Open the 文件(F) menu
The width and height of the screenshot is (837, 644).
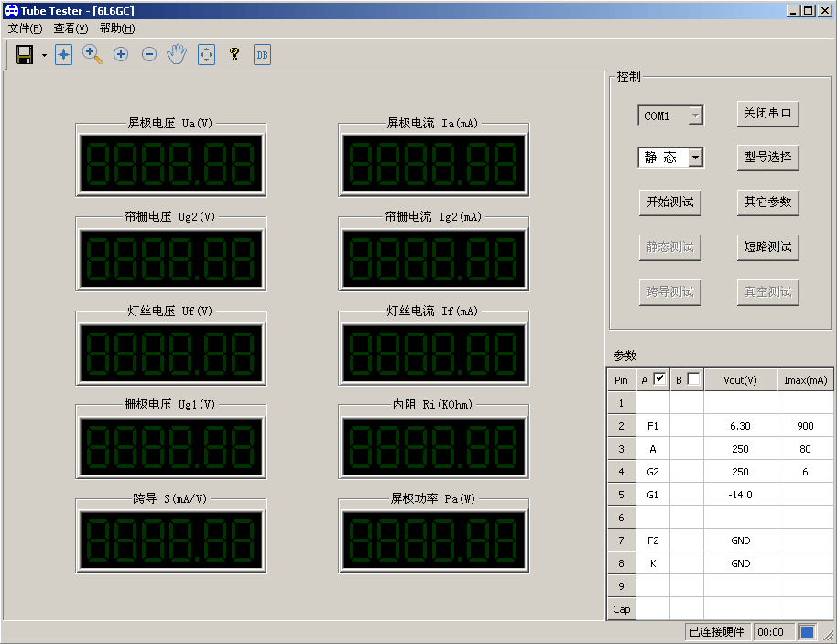click(x=25, y=28)
